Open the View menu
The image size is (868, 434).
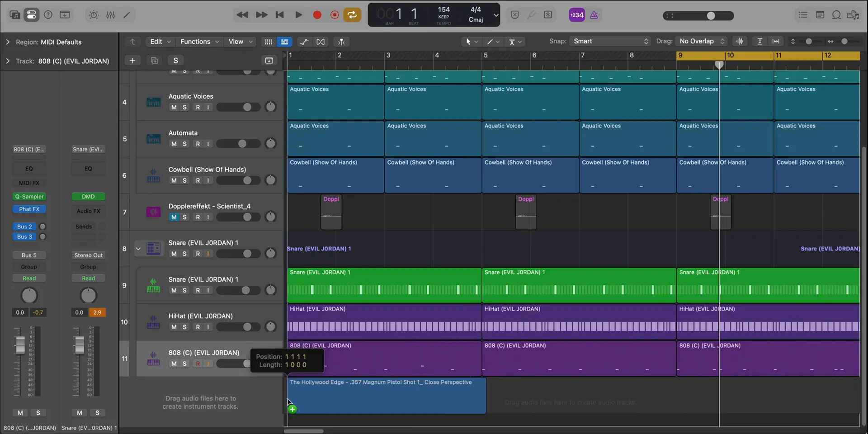tap(241, 42)
